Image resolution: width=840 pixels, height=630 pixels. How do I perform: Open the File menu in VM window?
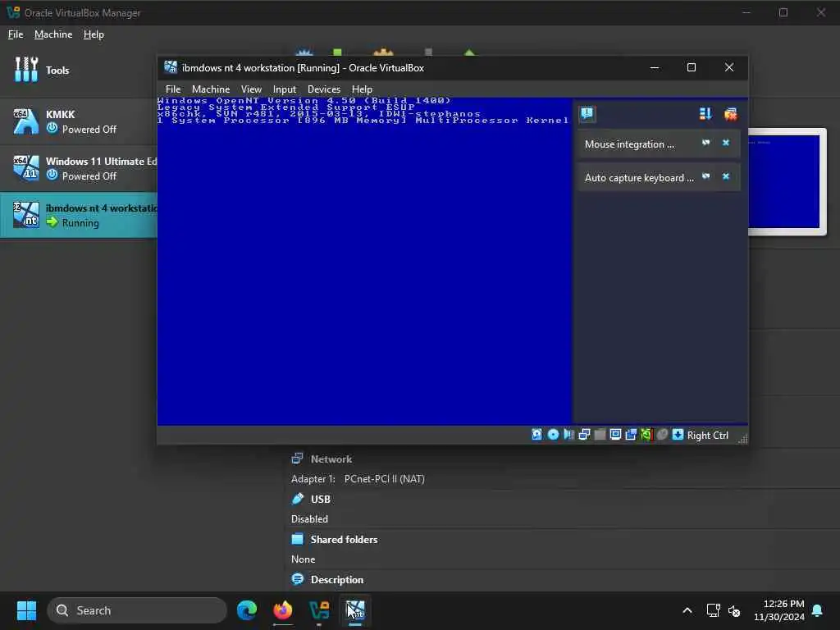tap(172, 89)
